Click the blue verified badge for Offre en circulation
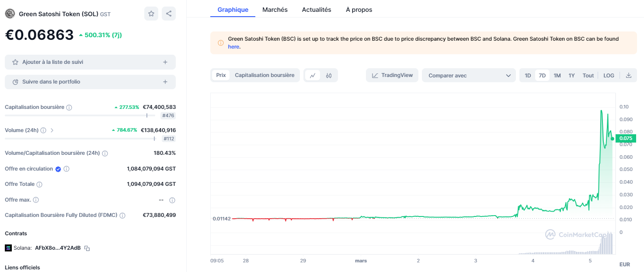 [x=58, y=169]
